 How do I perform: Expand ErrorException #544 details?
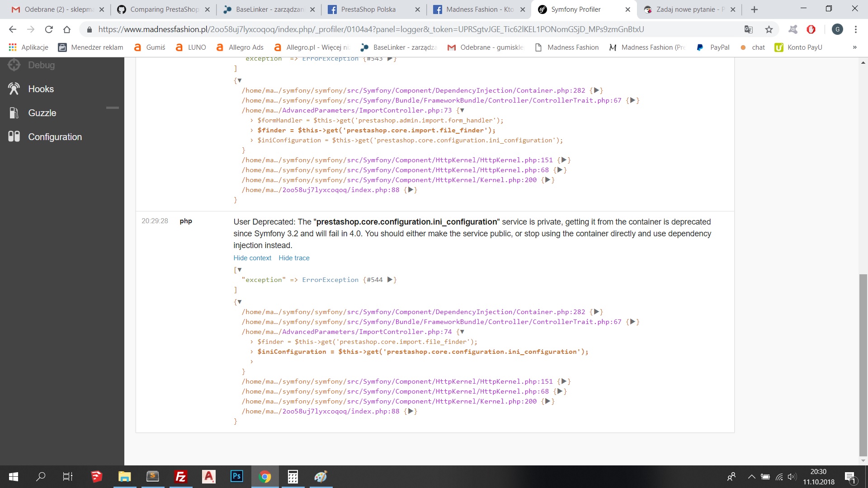coord(390,280)
